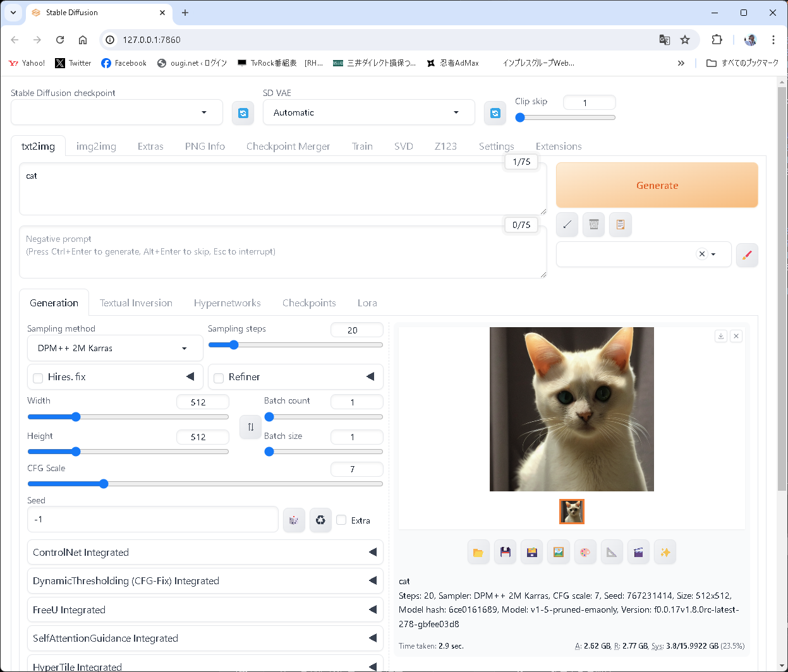Open the styles editor with the pencil icon
The width and height of the screenshot is (788, 672).
747,255
